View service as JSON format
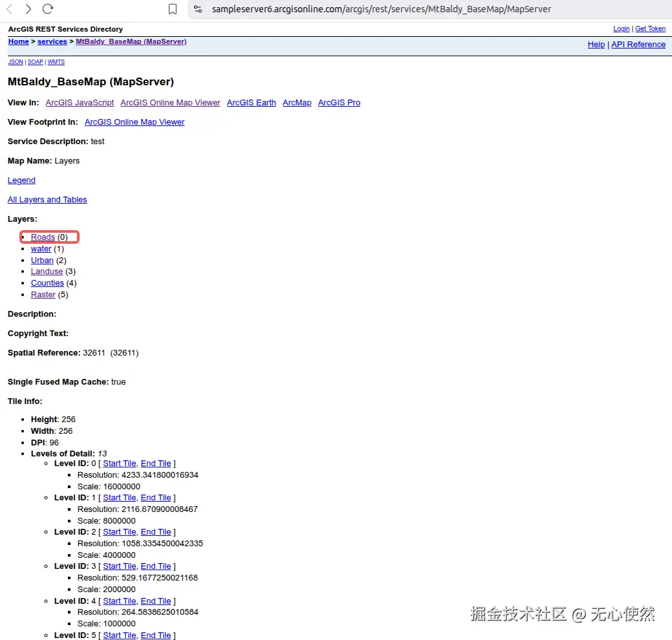672x640 pixels. [x=16, y=62]
